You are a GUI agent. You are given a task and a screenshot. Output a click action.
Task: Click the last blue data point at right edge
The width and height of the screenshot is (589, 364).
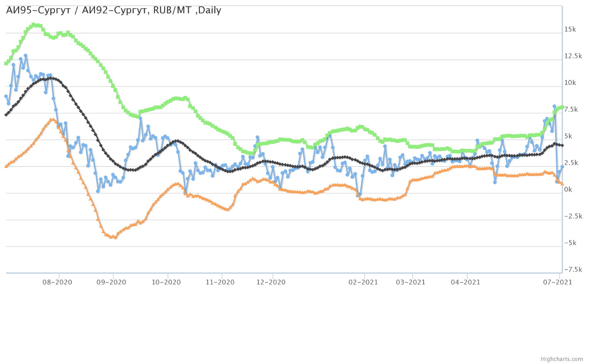click(562, 167)
